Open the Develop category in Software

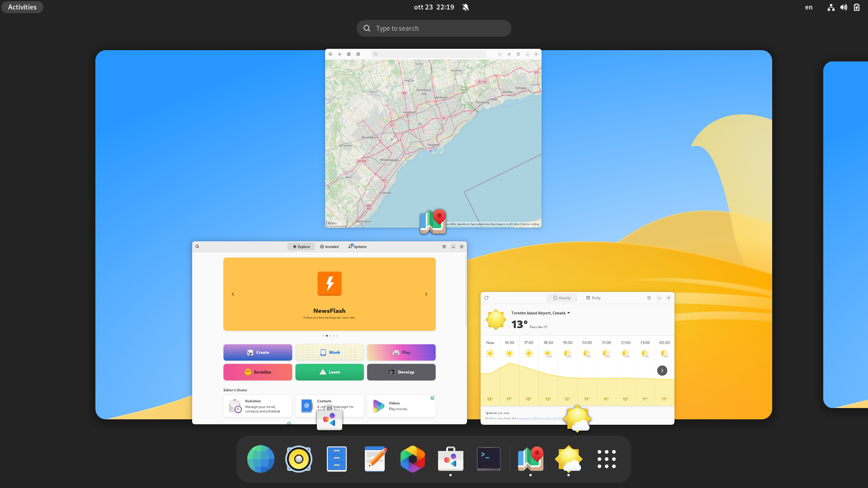(x=401, y=372)
